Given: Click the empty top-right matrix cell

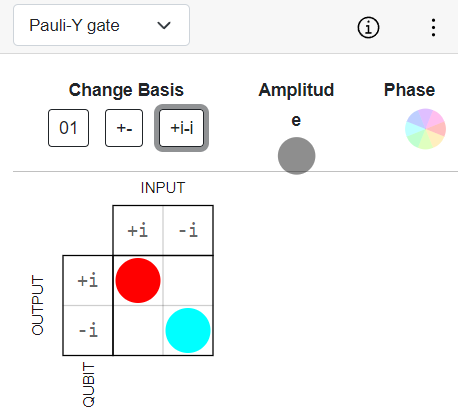Looking at the screenshot, I should coord(188,280).
